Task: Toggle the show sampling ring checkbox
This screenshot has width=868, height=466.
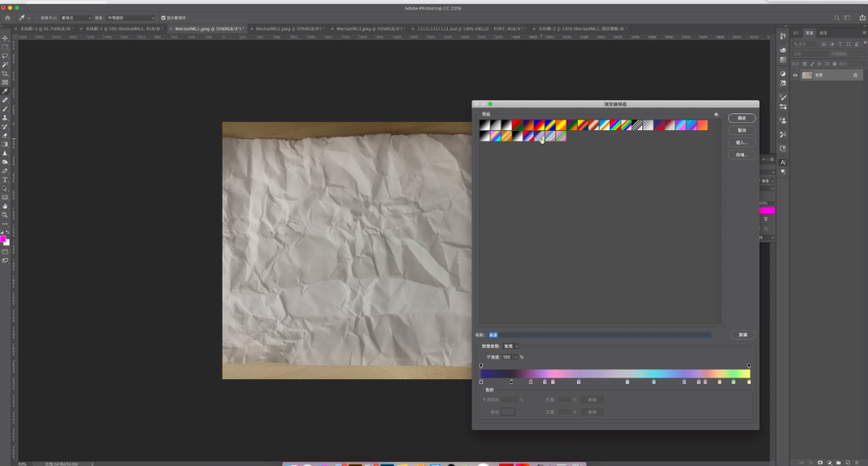Action: tap(164, 18)
